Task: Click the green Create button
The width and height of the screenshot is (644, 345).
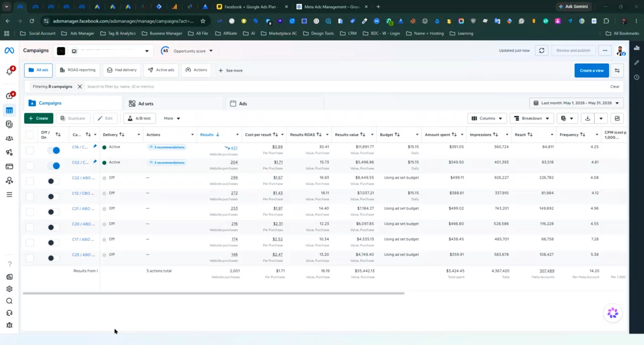Action: click(x=39, y=118)
